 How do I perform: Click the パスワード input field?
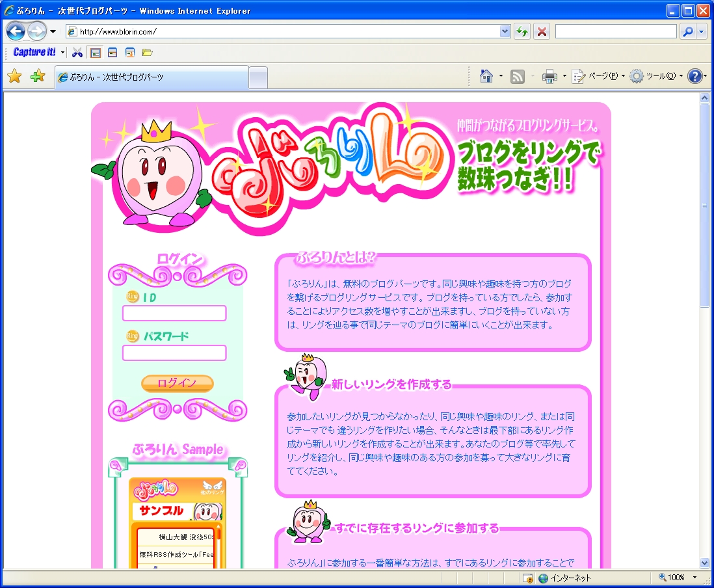click(174, 353)
